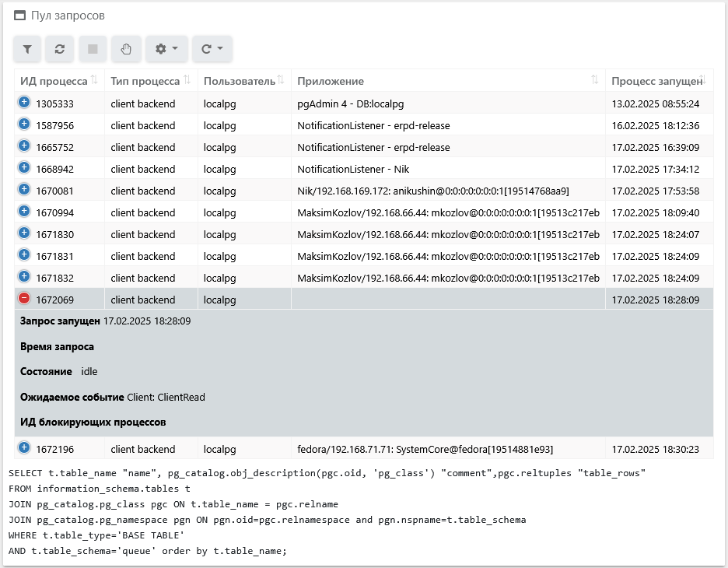Click the filter funnel toolbar button
The image size is (728, 568).
coord(27,49)
